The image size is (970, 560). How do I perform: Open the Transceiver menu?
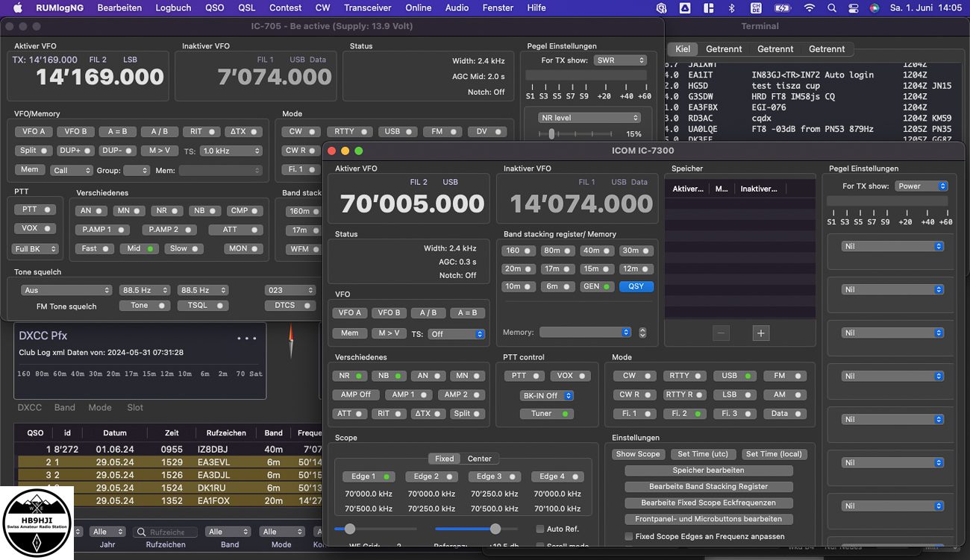pos(367,8)
